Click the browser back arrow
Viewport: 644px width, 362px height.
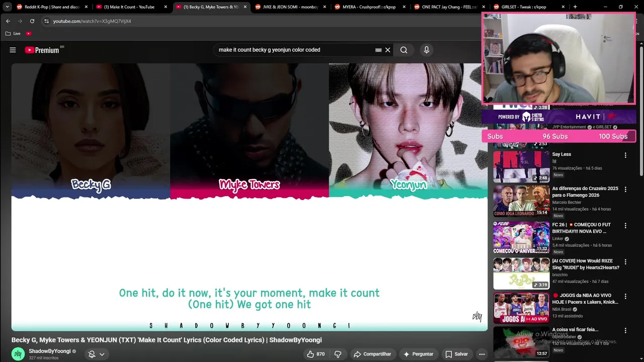(x=8, y=21)
